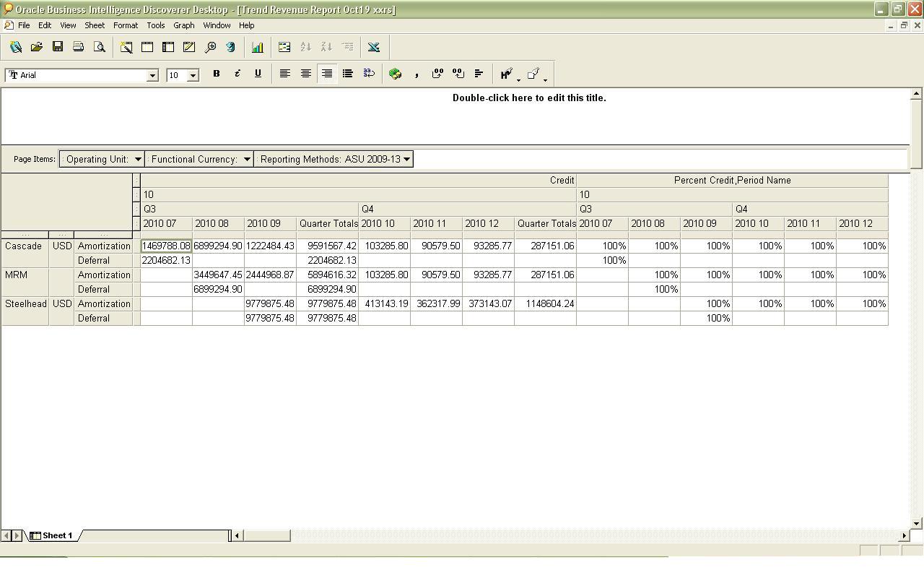The image size is (924, 578).
Task: Open the Format menu
Action: (x=126, y=25)
